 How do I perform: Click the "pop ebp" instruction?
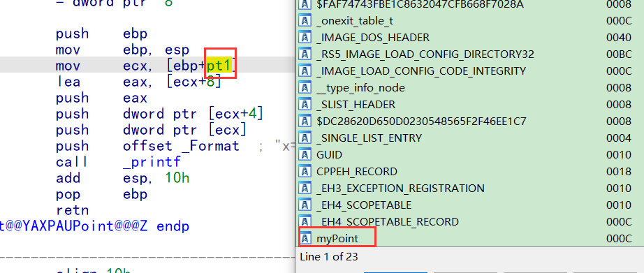coord(101,194)
